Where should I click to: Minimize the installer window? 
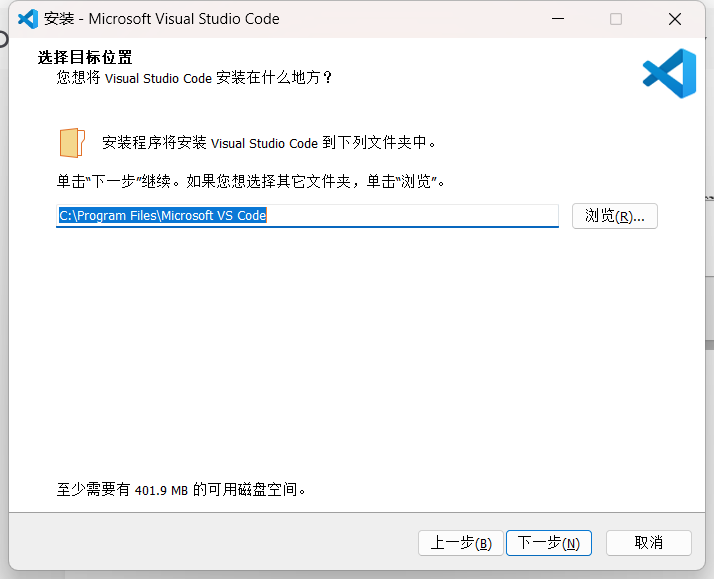558,19
